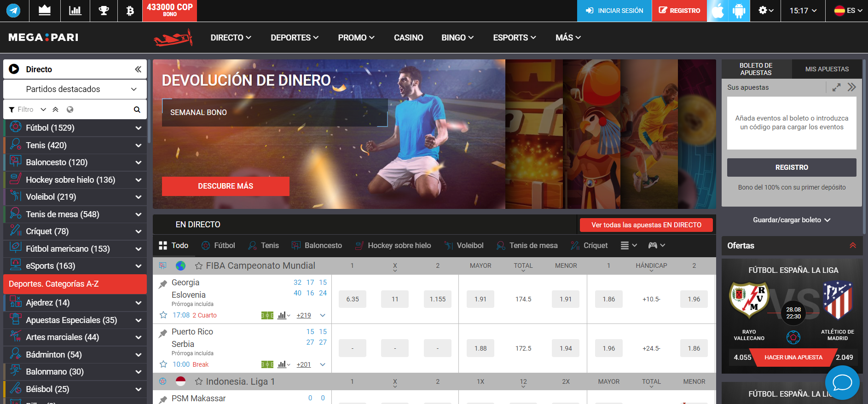Click the trophy results icon
The height and width of the screenshot is (404, 868).
click(x=104, y=10)
